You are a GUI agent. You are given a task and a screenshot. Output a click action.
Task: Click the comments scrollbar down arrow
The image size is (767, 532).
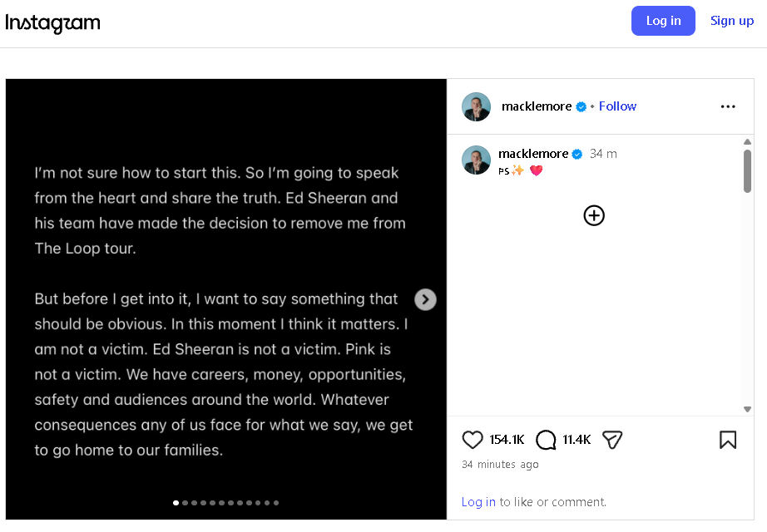747,409
